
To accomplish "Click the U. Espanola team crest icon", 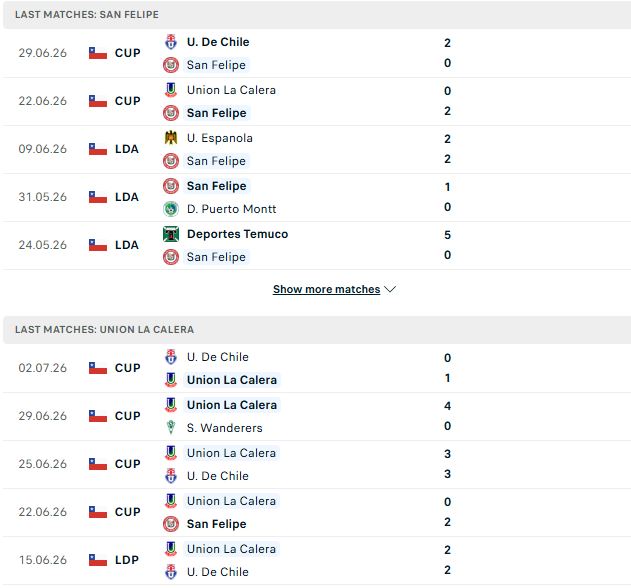I will point(171,138).
